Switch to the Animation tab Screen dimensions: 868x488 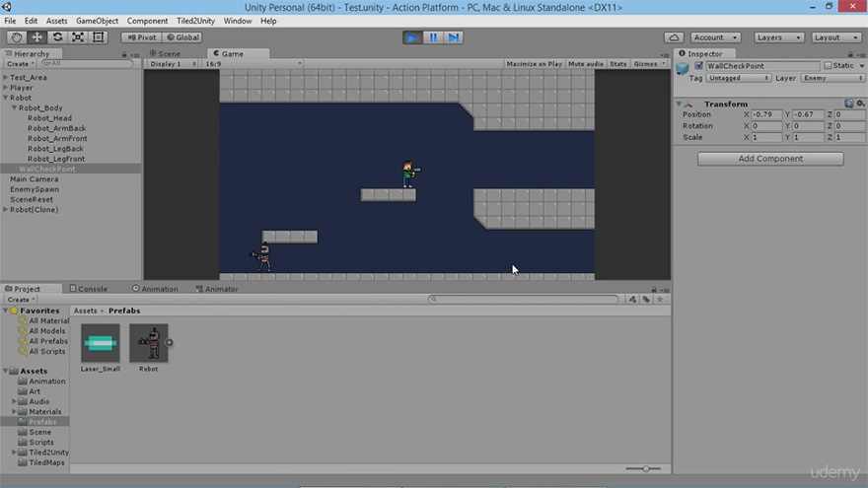click(155, 289)
